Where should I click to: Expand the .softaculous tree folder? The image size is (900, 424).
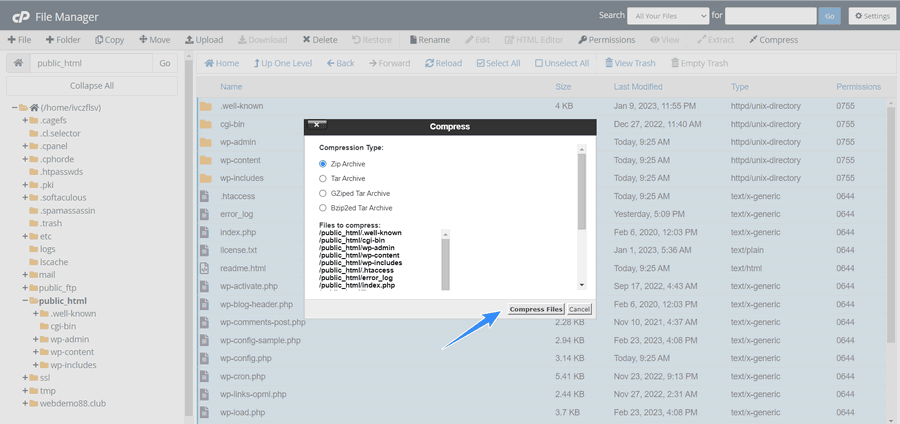tap(25, 197)
